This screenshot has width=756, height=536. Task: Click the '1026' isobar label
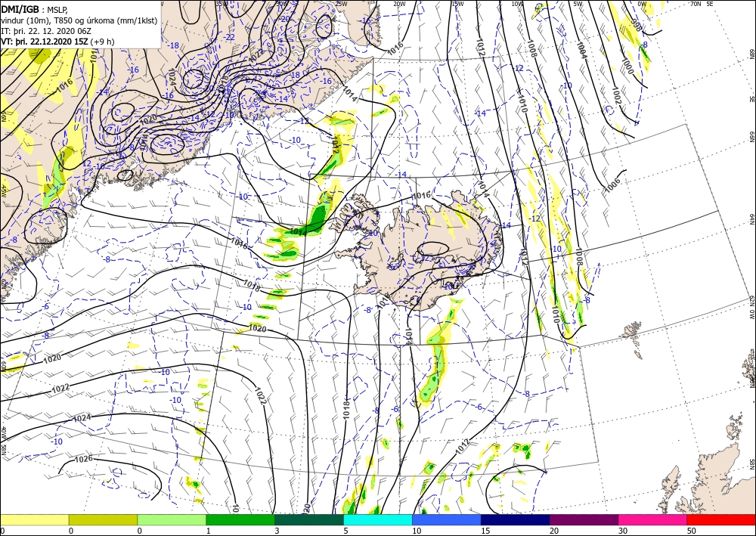point(83,459)
